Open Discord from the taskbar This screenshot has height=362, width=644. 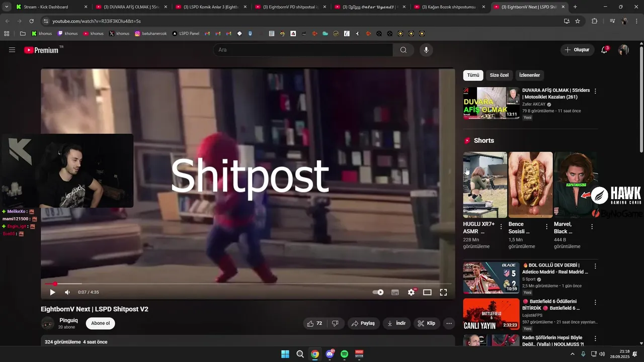(x=330, y=354)
